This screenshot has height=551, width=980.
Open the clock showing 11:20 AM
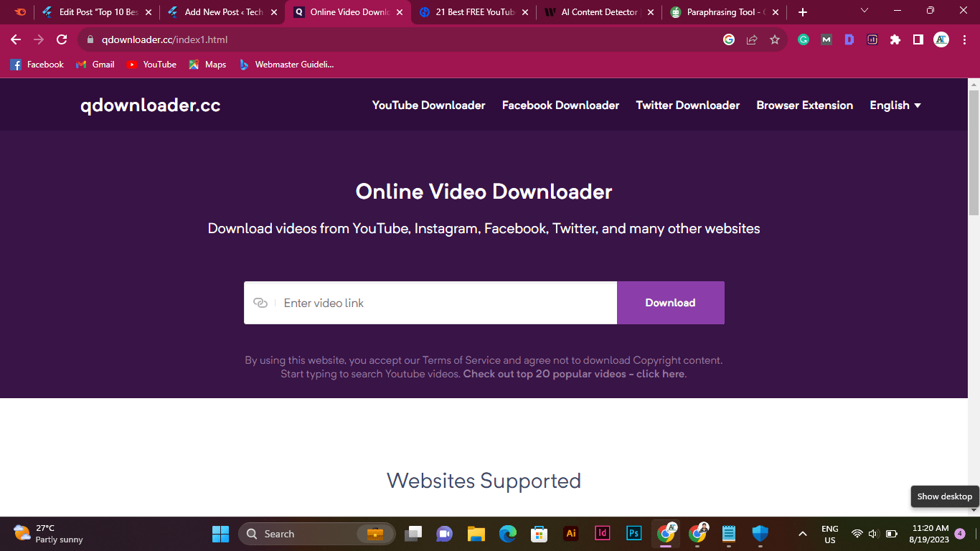930,534
